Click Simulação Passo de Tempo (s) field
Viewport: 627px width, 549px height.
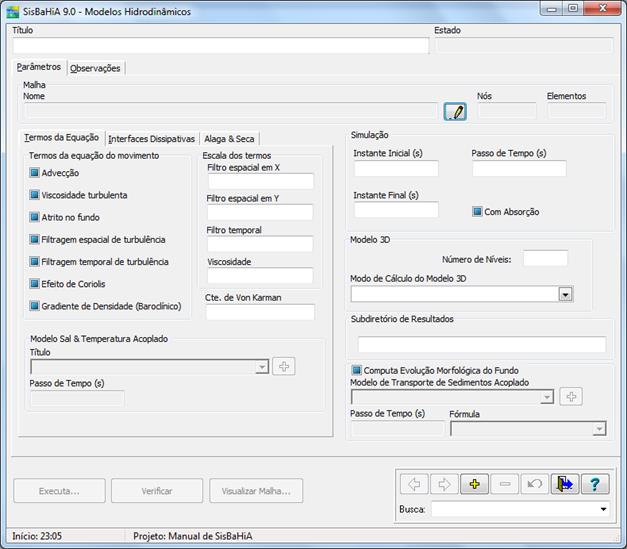[519, 168]
